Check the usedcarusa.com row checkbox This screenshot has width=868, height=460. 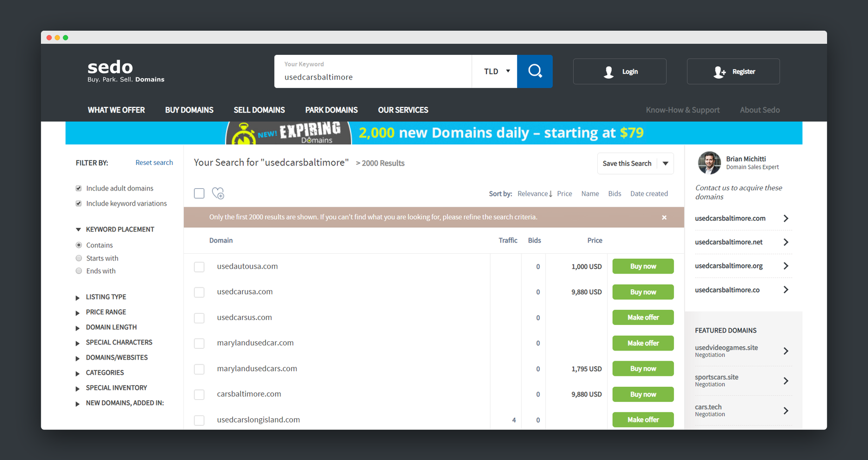tap(199, 292)
